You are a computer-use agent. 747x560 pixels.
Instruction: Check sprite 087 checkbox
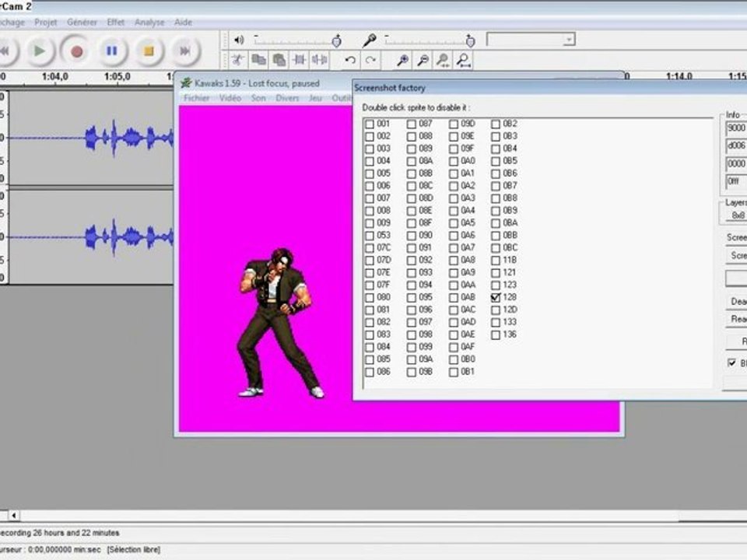click(x=411, y=124)
